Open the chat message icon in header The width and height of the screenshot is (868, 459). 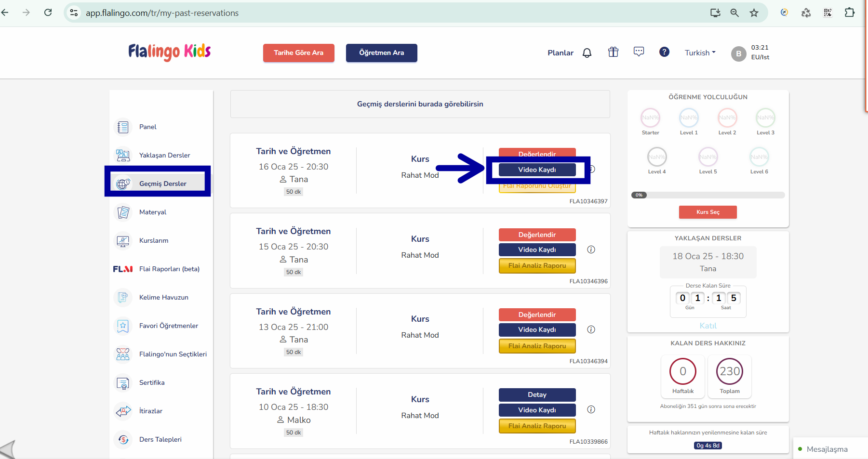tap(639, 52)
